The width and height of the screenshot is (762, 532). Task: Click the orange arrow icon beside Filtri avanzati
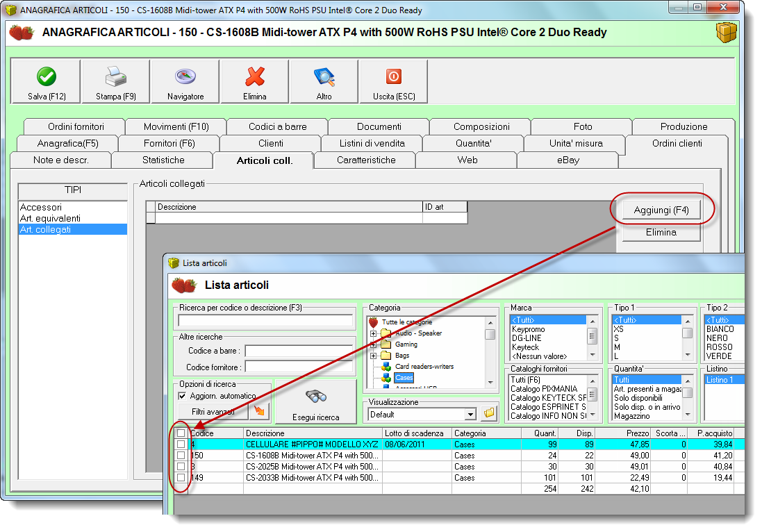tap(260, 412)
